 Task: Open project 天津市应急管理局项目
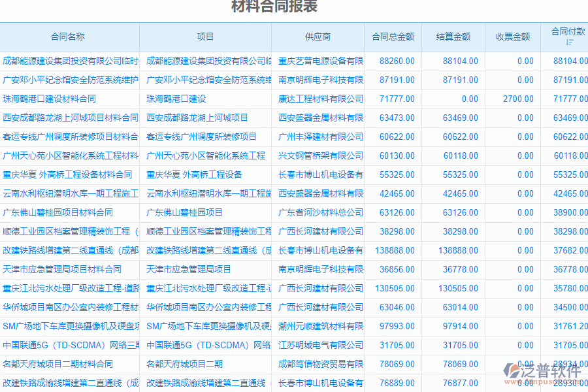point(189,269)
